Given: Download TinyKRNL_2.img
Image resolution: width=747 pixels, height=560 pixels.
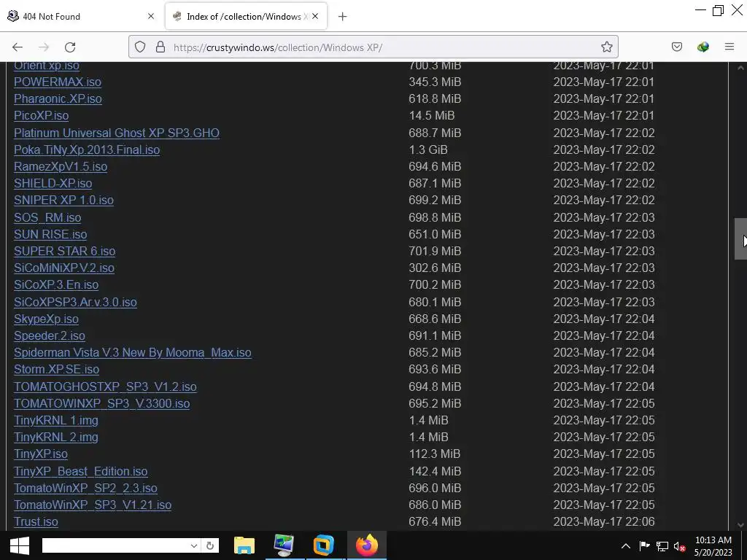Looking at the screenshot, I should pyautogui.click(x=55, y=437).
